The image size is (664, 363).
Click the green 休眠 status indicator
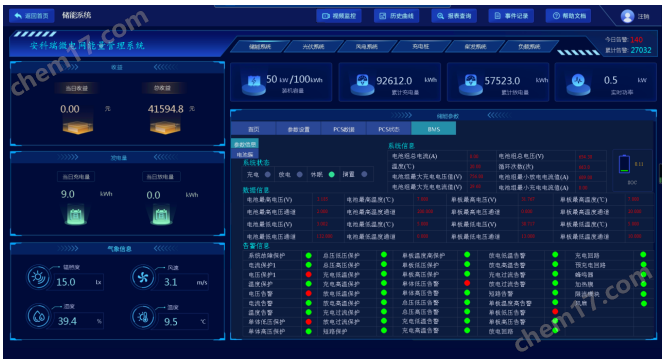(x=332, y=175)
